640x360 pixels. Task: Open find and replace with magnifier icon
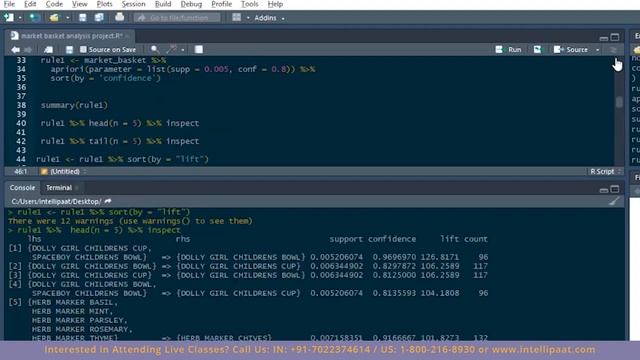(x=155, y=49)
